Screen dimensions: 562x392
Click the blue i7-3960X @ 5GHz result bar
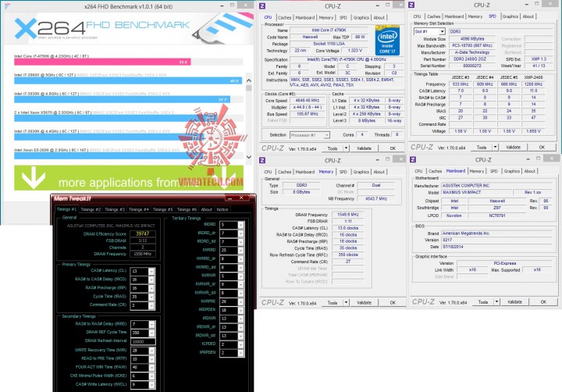point(128,80)
